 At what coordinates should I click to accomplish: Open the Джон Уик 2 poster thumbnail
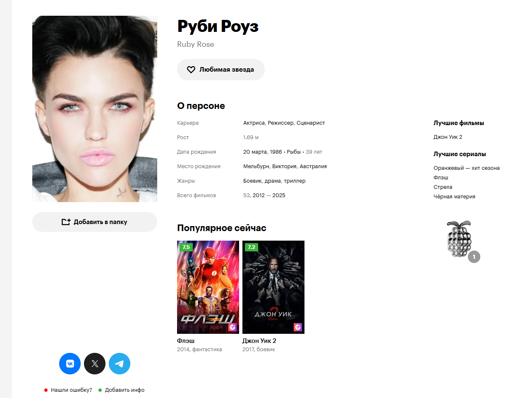(273, 287)
